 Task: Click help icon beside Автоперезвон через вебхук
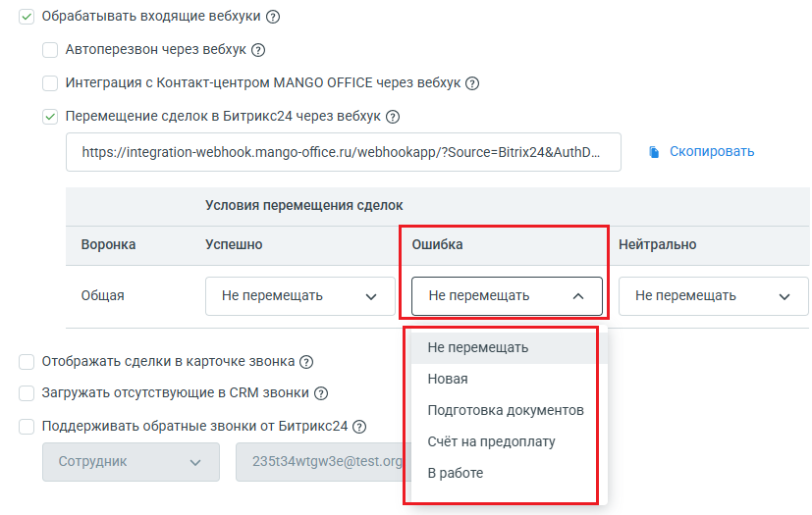pyautogui.click(x=258, y=50)
